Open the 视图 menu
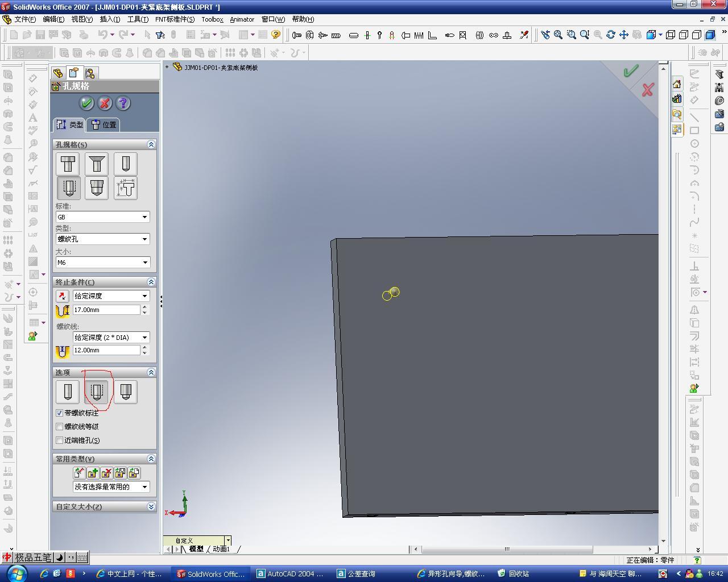 [82, 19]
